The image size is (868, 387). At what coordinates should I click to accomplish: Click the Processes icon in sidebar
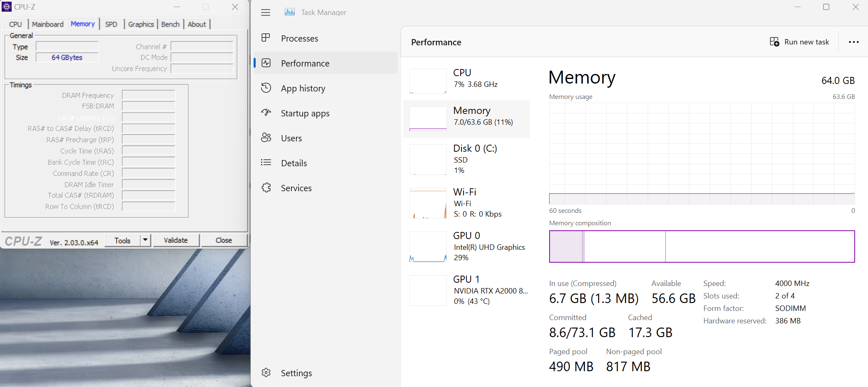(266, 38)
